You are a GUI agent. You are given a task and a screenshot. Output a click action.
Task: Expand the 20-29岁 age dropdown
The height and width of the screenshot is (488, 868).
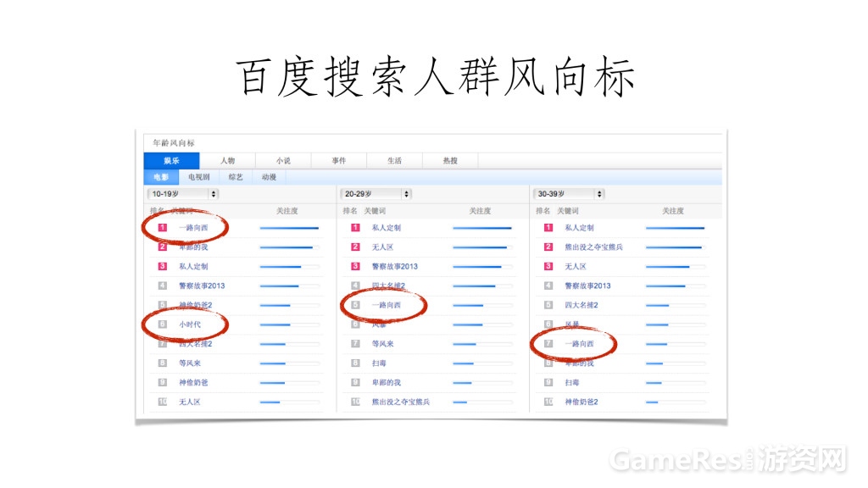point(376,194)
